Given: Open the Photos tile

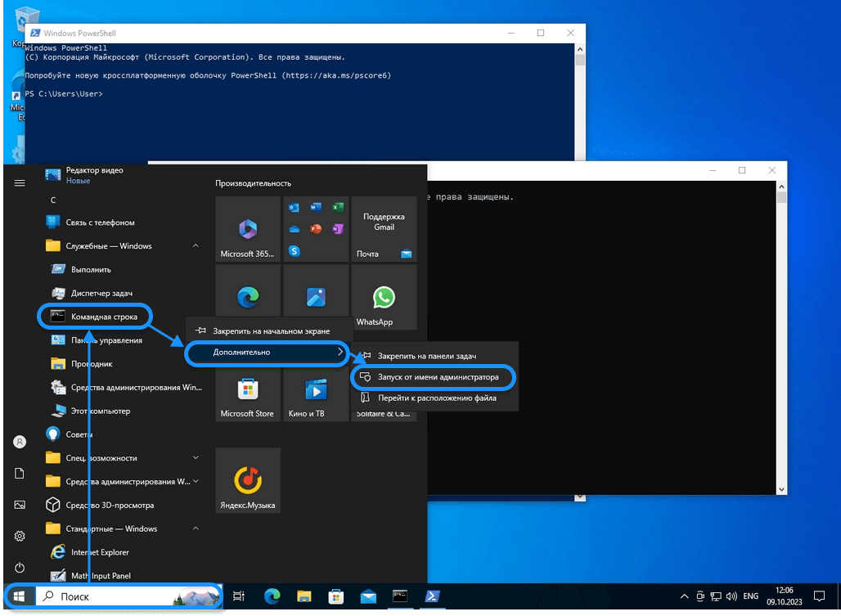Looking at the screenshot, I should (x=316, y=292).
